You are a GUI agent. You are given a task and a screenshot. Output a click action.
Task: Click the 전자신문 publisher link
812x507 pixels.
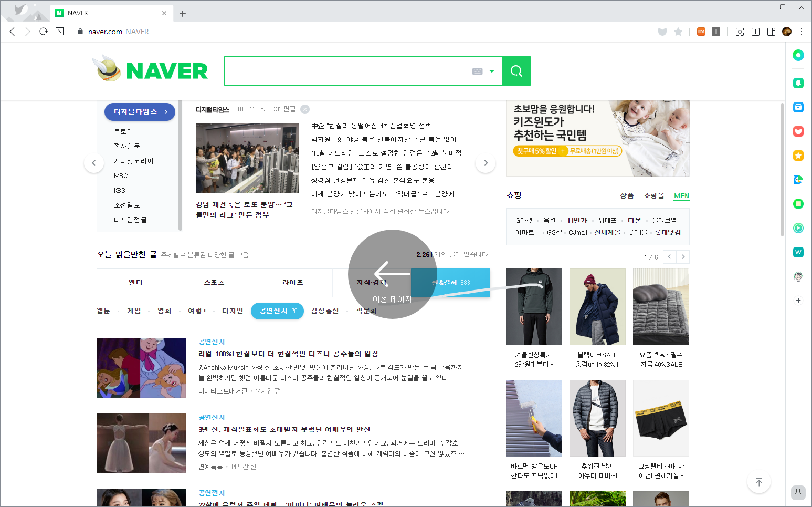126,146
